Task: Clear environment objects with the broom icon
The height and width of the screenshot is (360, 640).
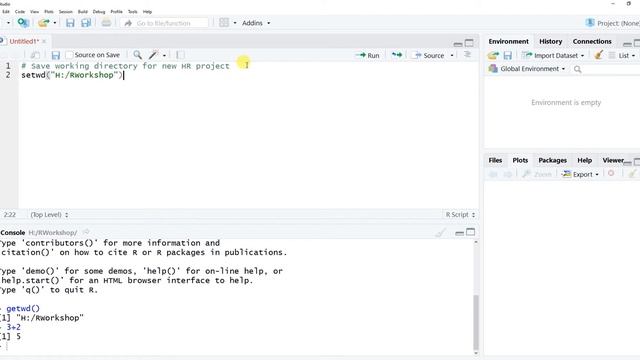Action: [x=598, y=55]
